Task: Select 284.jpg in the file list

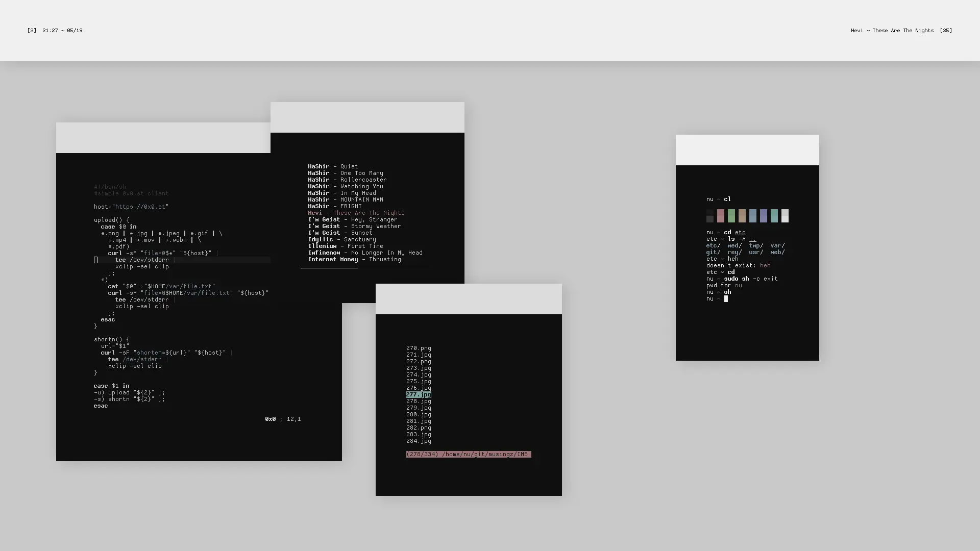Action: [x=419, y=441]
